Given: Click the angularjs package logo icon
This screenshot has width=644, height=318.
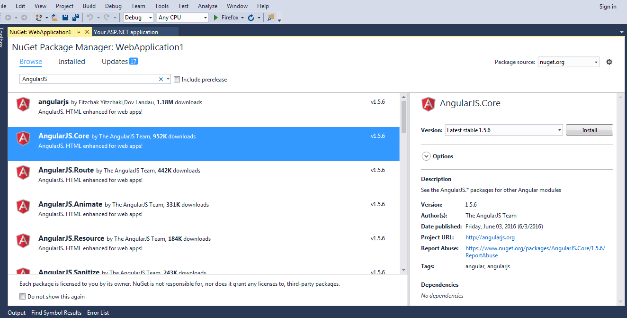Looking at the screenshot, I should 23,104.
